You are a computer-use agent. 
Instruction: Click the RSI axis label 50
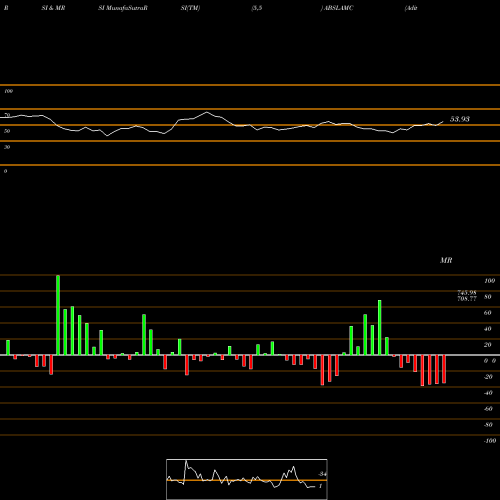7,131
